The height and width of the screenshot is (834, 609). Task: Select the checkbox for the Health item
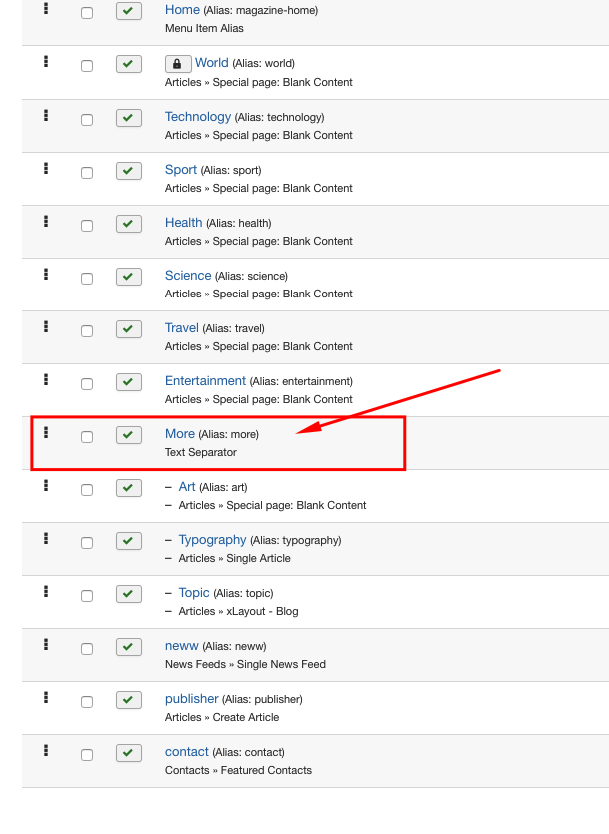pos(87,225)
